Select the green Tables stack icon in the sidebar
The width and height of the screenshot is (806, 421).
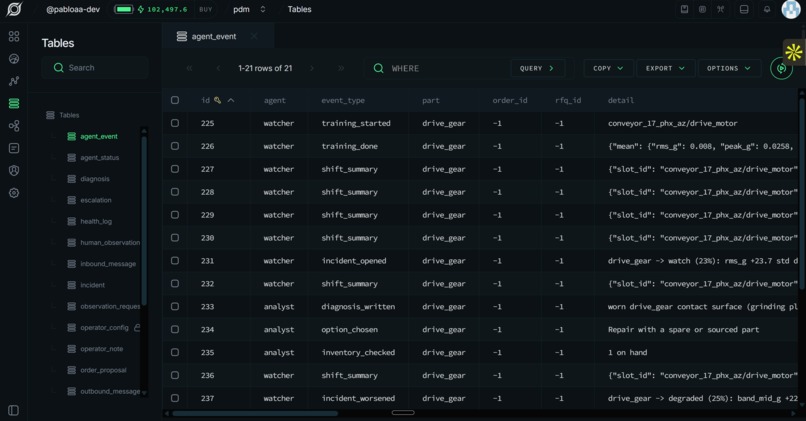coord(14,103)
